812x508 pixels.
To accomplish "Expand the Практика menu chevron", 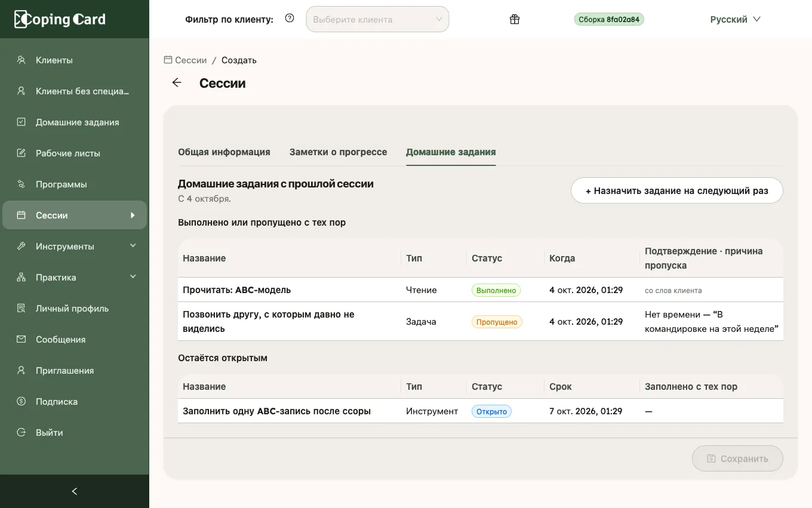I will [x=133, y=277].
